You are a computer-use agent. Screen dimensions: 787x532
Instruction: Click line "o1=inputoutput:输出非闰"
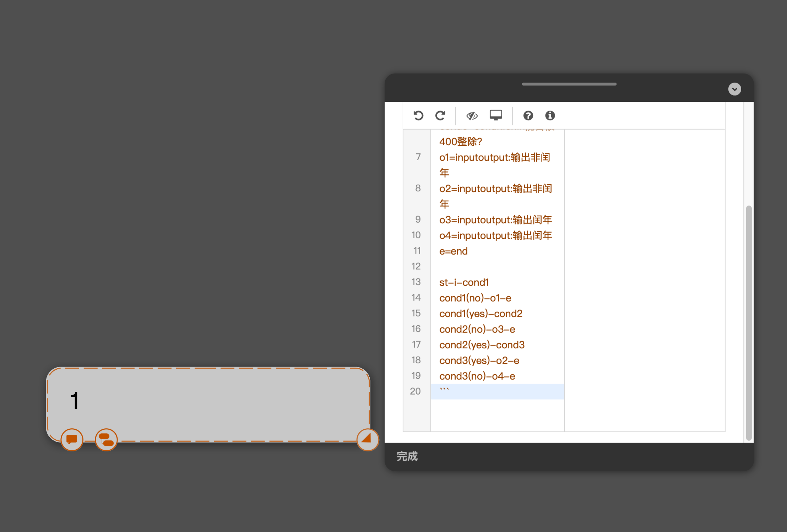coord(494,157)
